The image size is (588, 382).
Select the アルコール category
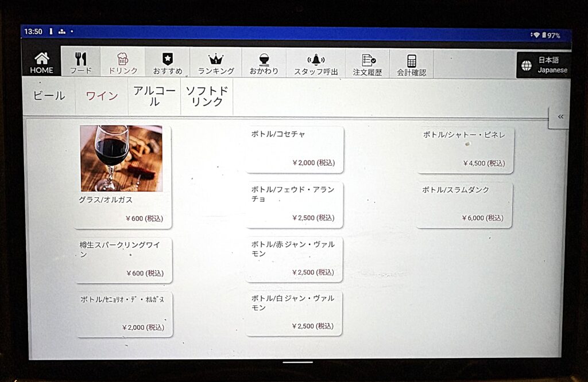pos(154,95)
